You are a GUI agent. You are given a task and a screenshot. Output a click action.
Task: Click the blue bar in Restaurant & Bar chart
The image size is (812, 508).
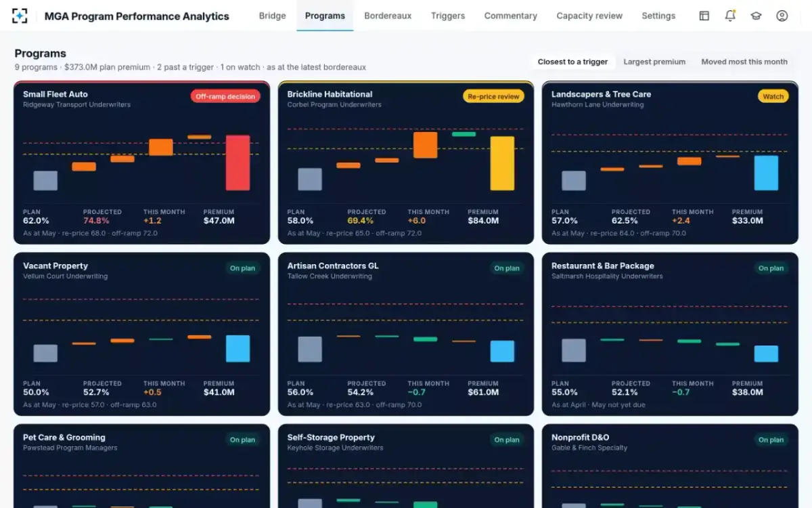pyautogui.click(x=766, y=354)
